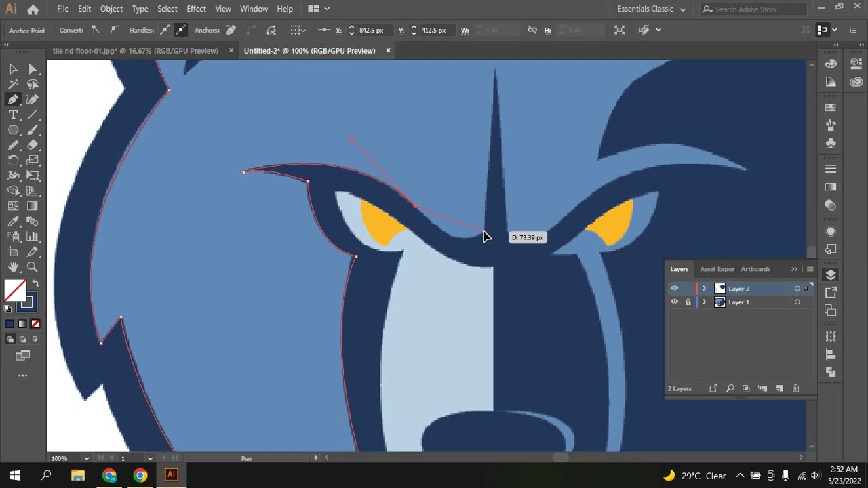868x488 pixels.
Task: Hide Layer 2 with eye icon
Action: 674,289
